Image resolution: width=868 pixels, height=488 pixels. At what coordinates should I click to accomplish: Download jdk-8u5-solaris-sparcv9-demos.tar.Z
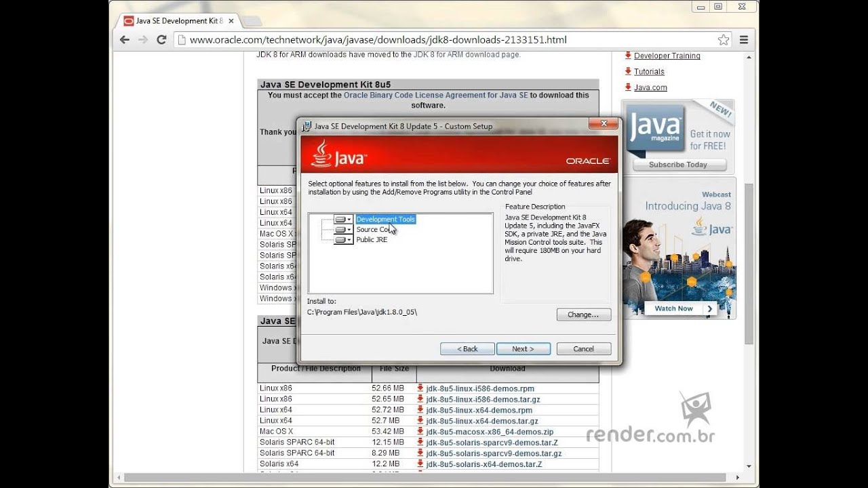(x=492, y=443)
